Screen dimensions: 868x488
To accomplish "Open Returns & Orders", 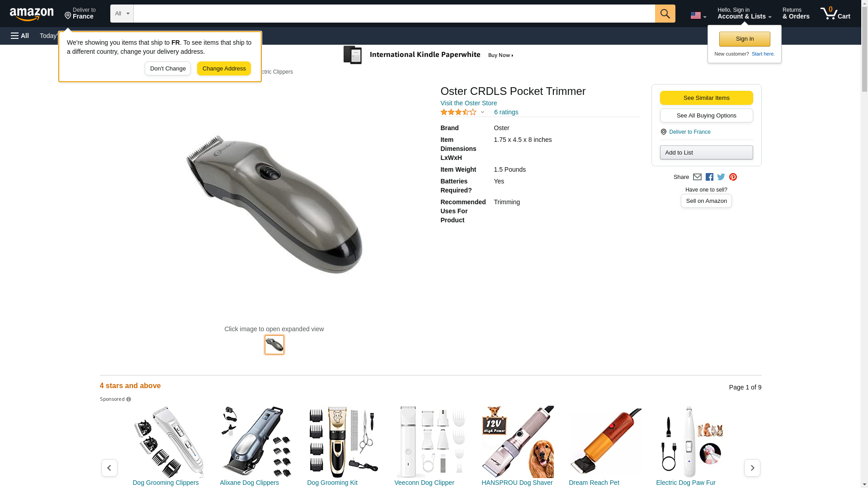I will (x=796, y=14).
